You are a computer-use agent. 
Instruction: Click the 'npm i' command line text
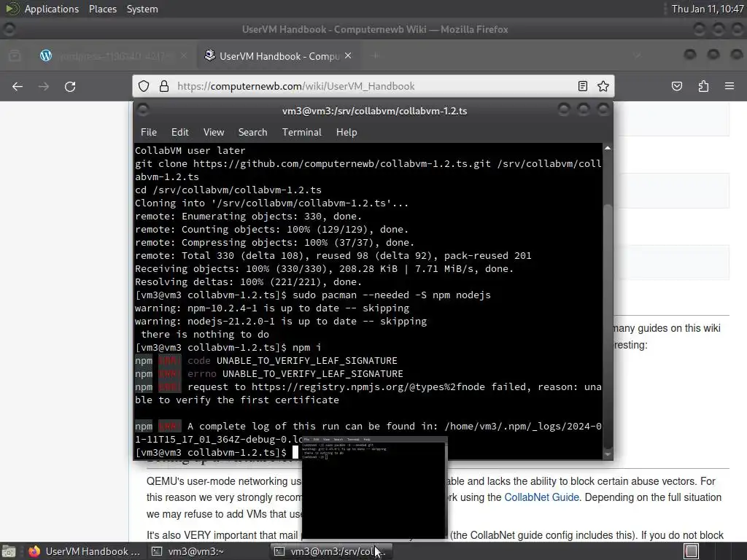point(307,348)
